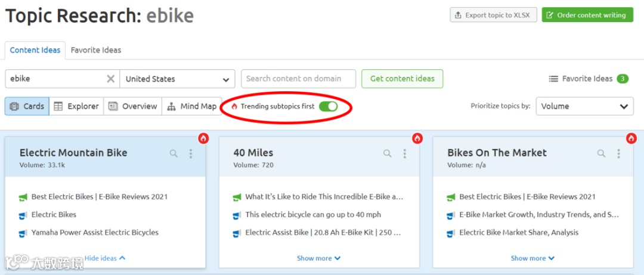Click Export topic to XLSX button
This screenshot has height=275, width=644.
coord(493,15)
